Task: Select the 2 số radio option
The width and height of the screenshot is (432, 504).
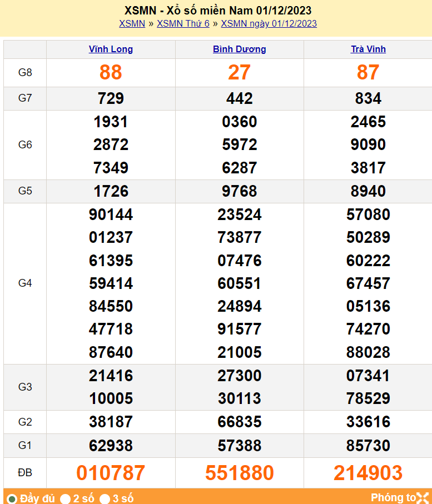Action: coord(66,498)
